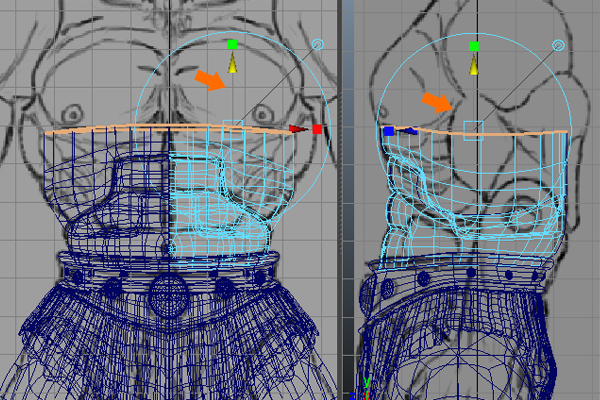600x400 pixels.
Task: Click green Y-axis square handle in right viewport
Action: (x=474, y=46)
